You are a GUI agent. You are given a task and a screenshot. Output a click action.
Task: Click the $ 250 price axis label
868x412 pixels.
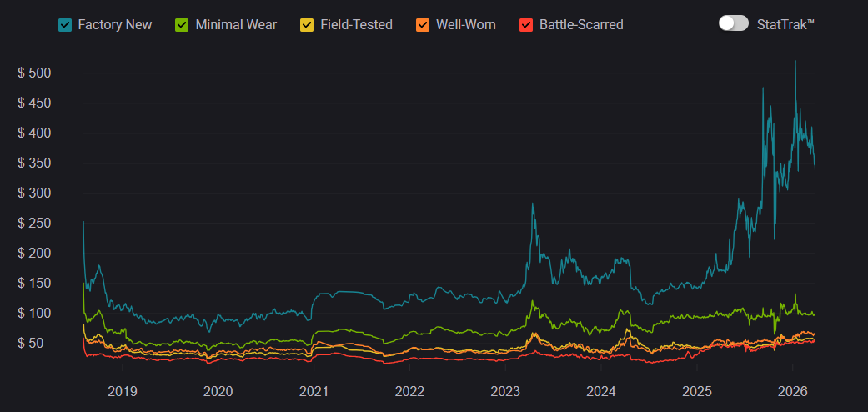tap(35, 224)
